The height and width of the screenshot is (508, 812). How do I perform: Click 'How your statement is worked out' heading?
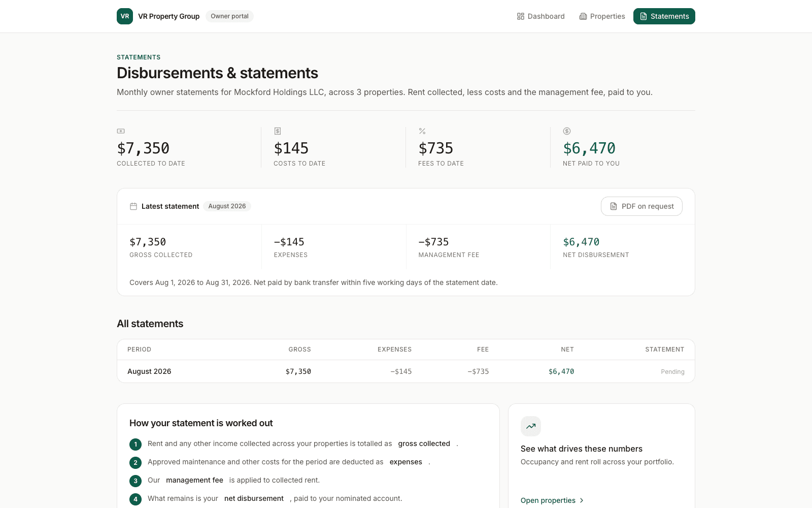pos(201,423)
